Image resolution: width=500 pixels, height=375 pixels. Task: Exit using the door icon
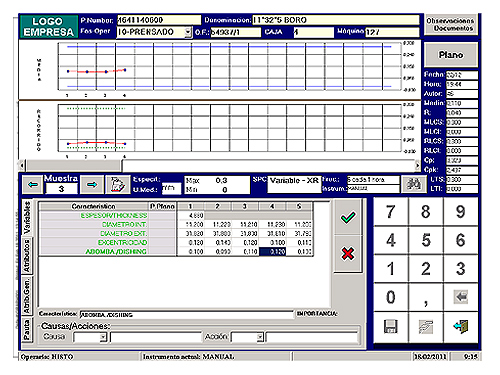(x=461, y=327)
